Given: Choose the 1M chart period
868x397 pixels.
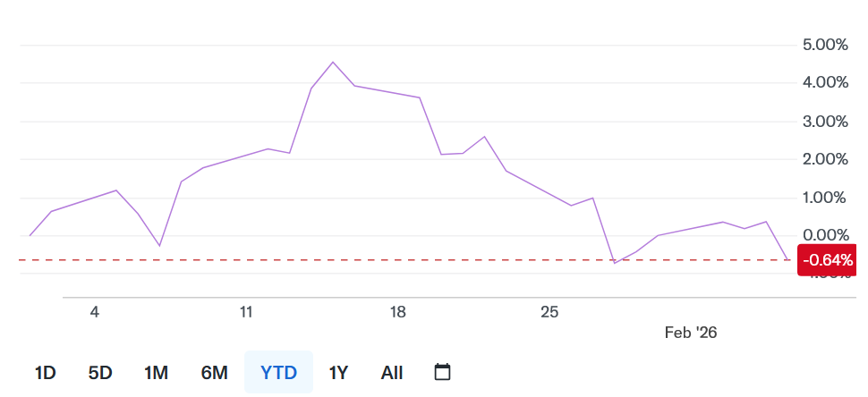Looking at the screenshot, I should (x=156, y=373).
